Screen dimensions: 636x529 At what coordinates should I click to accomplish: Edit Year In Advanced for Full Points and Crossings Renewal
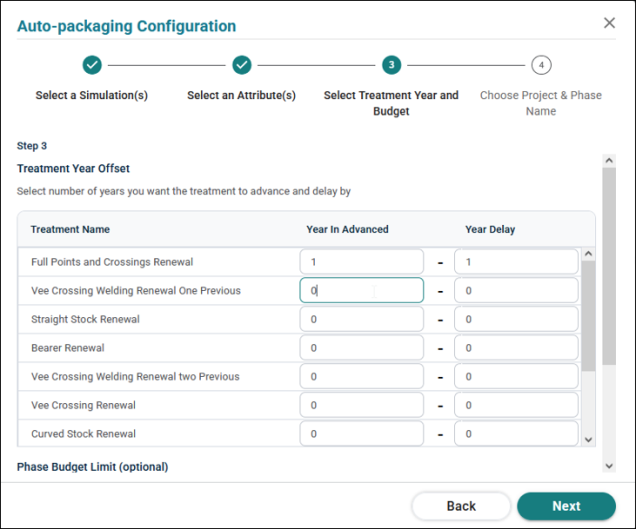pyautogui.click(x=362, y=262)
